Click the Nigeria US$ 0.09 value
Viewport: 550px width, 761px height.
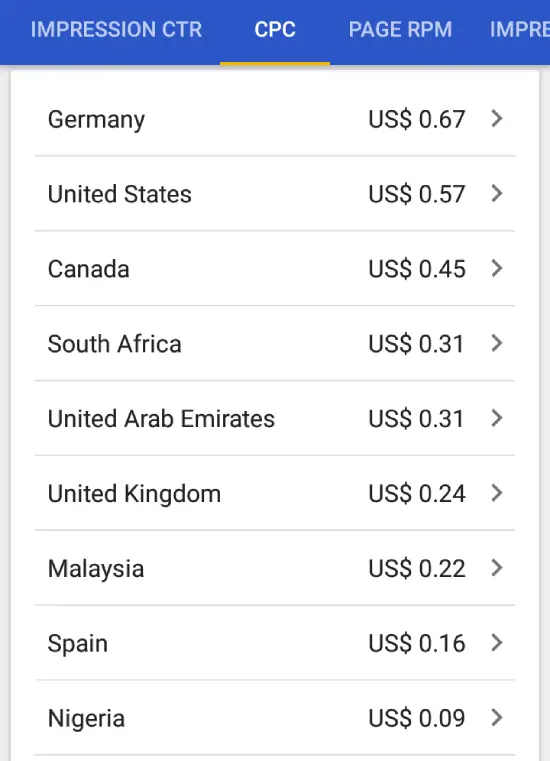[417, 718]
